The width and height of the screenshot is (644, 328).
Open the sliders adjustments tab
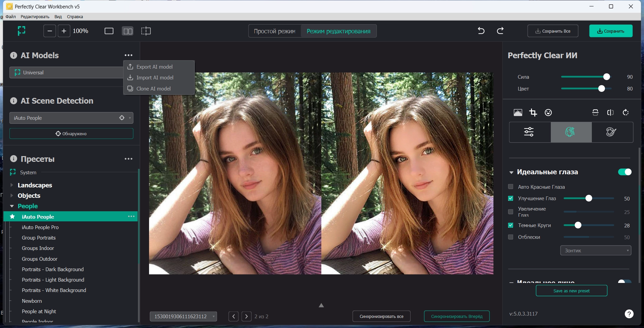point(530,132)
